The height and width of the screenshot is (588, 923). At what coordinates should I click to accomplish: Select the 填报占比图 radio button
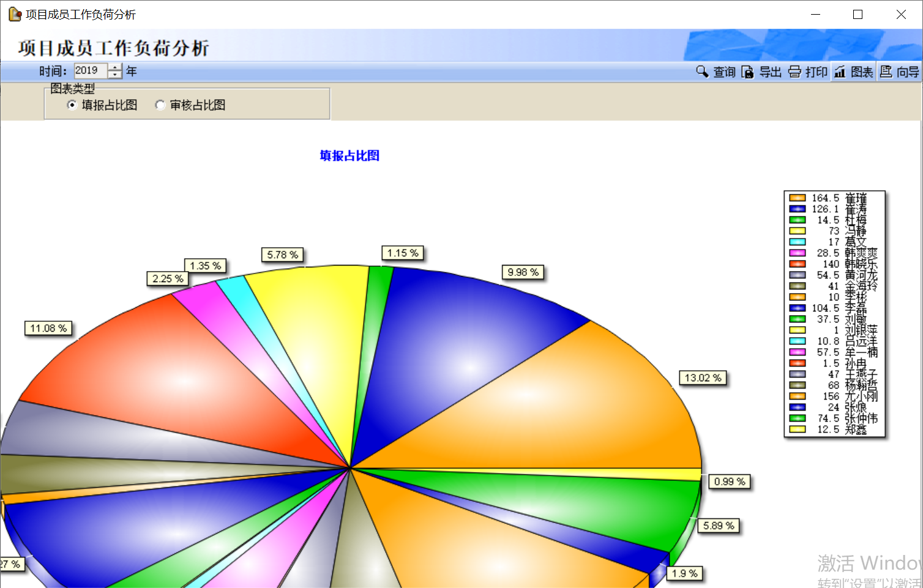click(72, 105)
